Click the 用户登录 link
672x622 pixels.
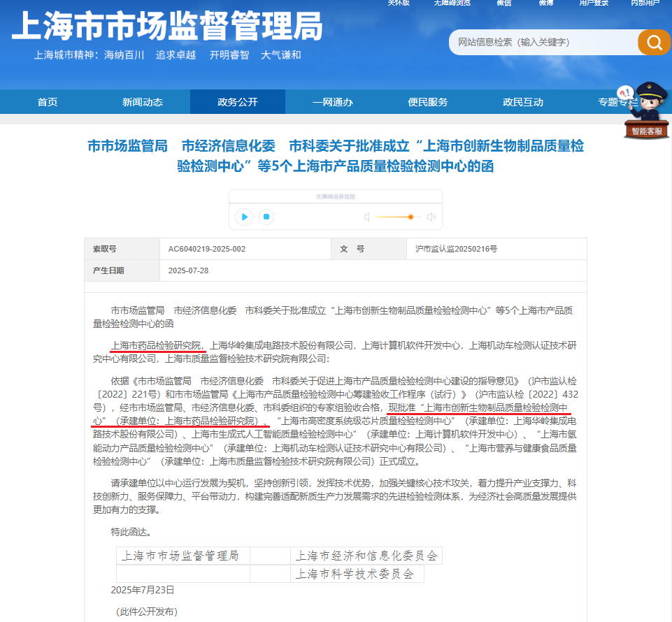[x=594, y=3]
